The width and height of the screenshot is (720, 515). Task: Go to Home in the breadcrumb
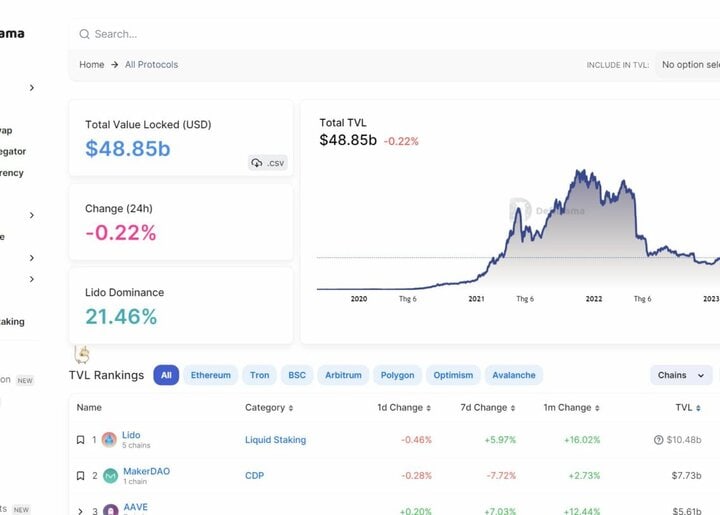(x=92, y=65)
